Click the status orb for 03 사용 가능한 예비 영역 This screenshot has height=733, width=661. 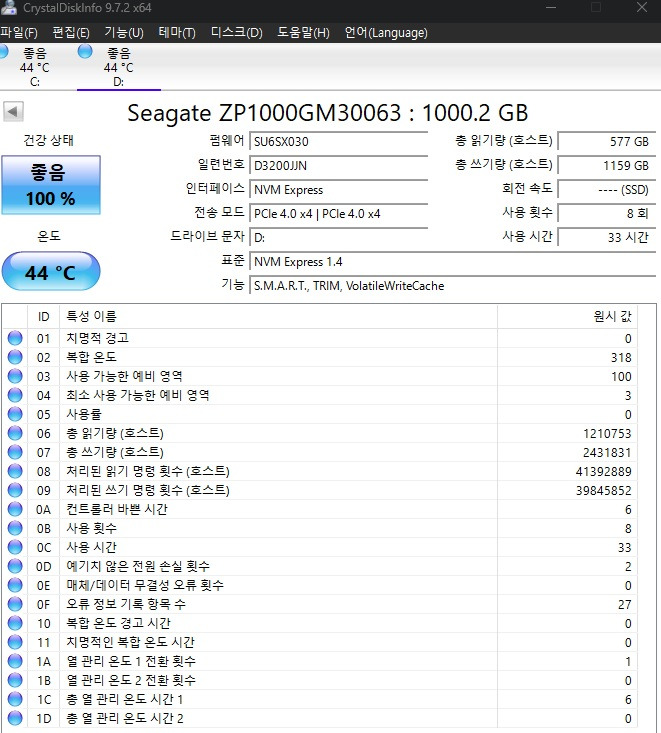[15, 376]
